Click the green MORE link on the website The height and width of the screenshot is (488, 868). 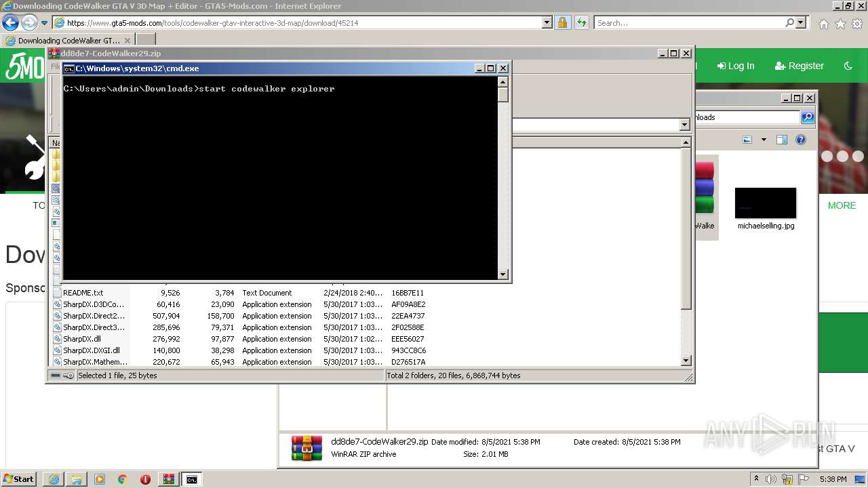point(842,205)
